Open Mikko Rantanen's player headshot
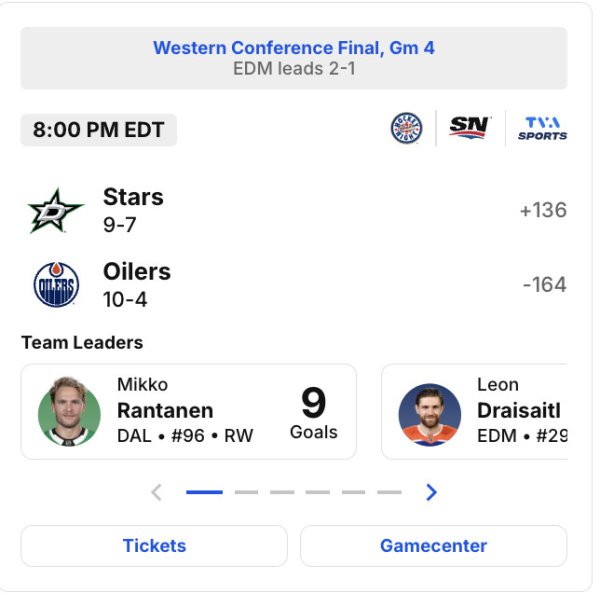600x593 pixels. pos(69,412)
